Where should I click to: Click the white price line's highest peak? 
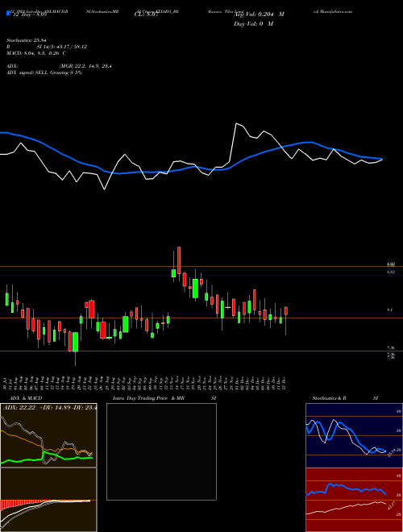point(236,123)
